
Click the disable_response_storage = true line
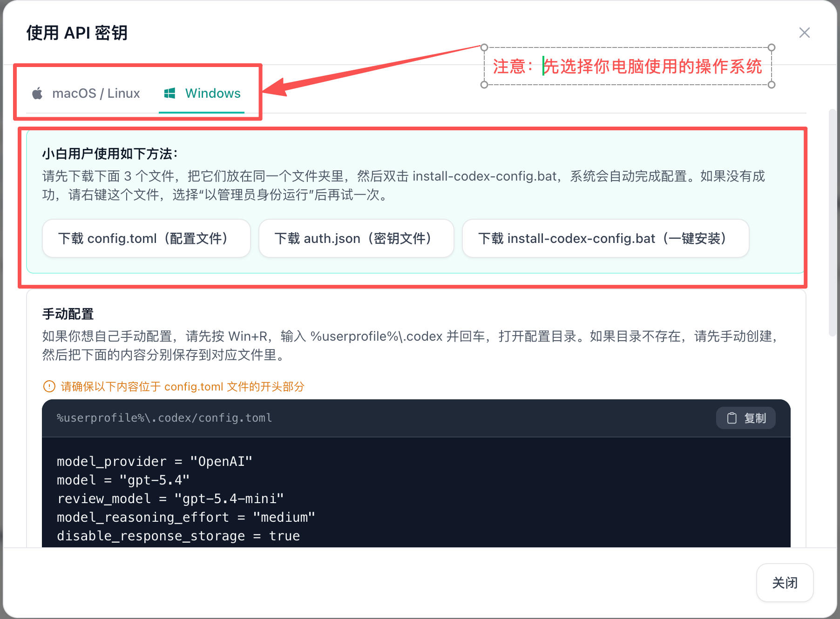tap(178, 536)
